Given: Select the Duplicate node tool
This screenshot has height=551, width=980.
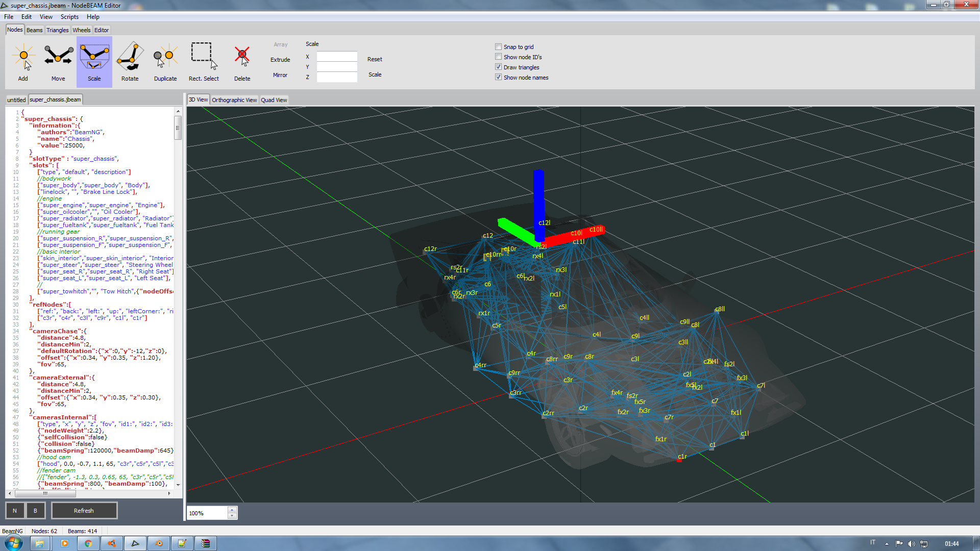Looking at the screenshot, I should (x=165, y=62).
